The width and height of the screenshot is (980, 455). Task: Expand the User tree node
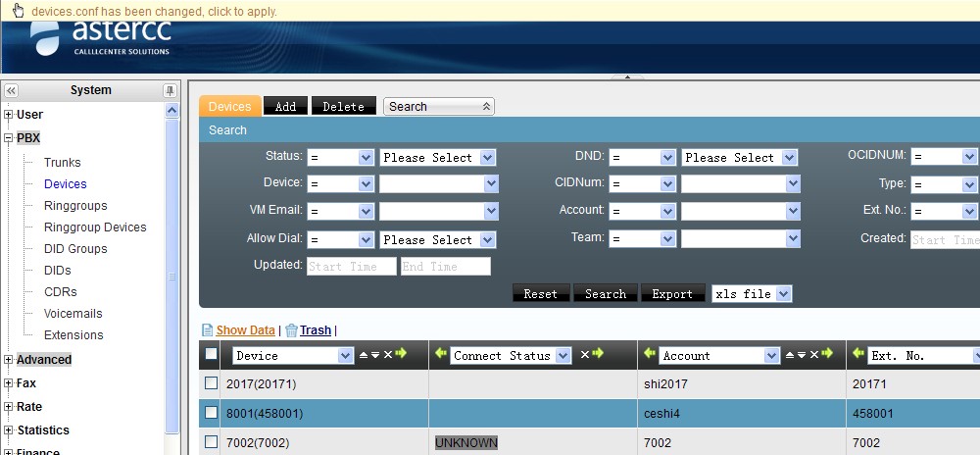pos(9,115)
